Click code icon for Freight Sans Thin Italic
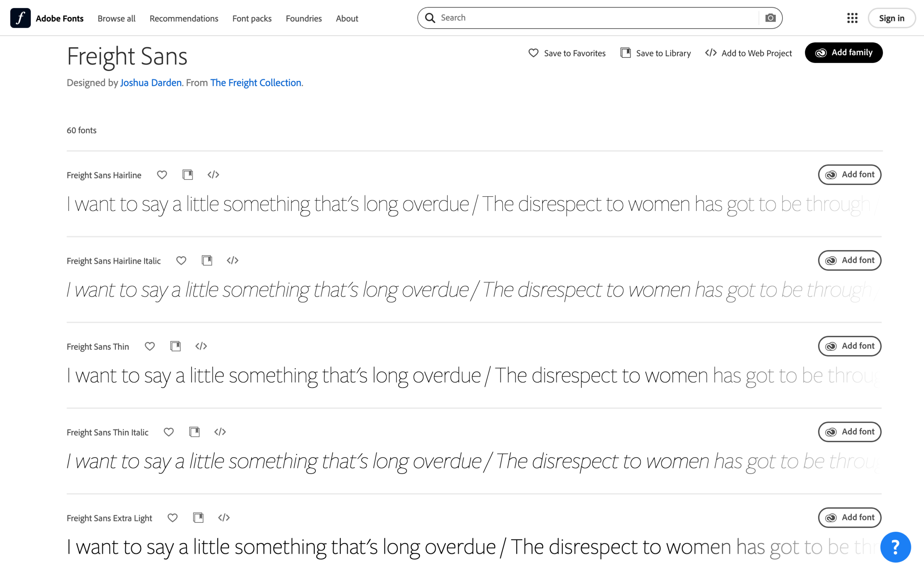The image size is (924, 578). pos(220,432)
